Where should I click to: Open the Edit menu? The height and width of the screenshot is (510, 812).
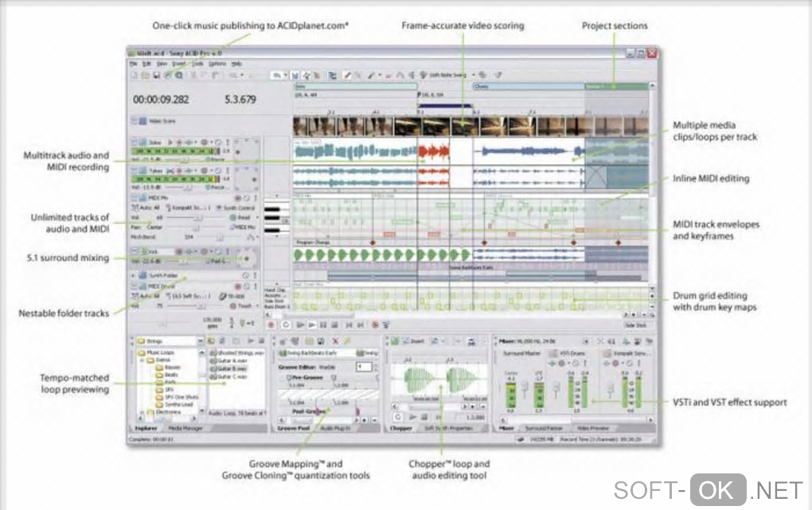click(x=147, y=64)
